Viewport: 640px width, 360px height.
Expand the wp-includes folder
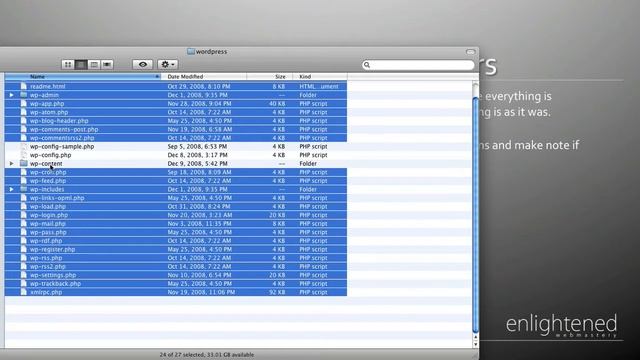[x=11, y=189]
